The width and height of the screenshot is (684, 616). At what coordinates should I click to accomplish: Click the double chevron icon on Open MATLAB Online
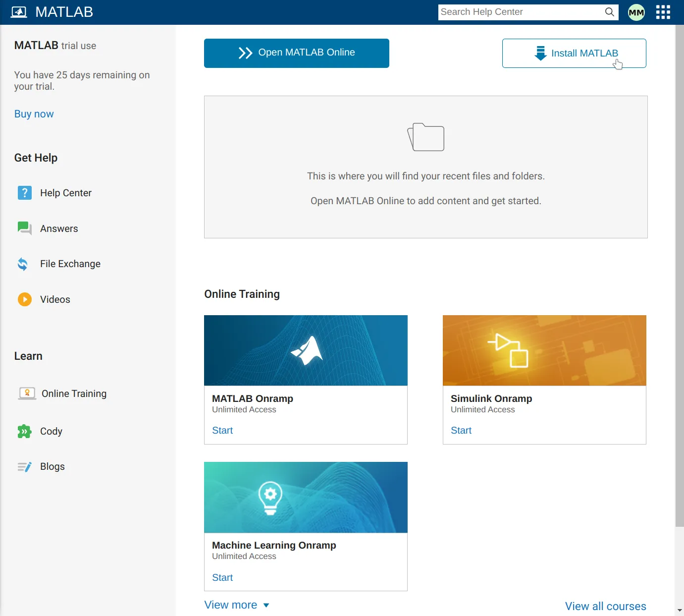tap(246, 53)
